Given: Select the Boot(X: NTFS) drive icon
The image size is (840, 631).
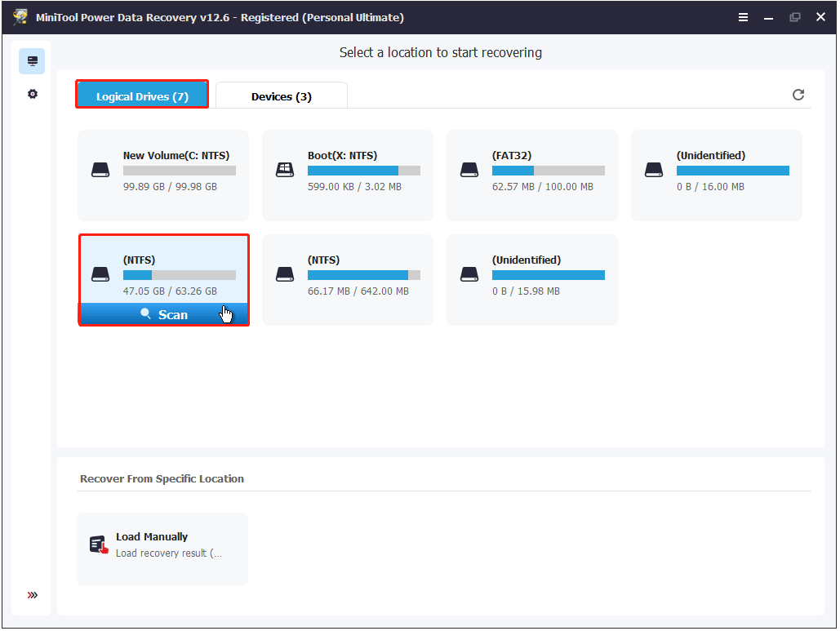Looking at the screenshot, I should pos(285,169).
